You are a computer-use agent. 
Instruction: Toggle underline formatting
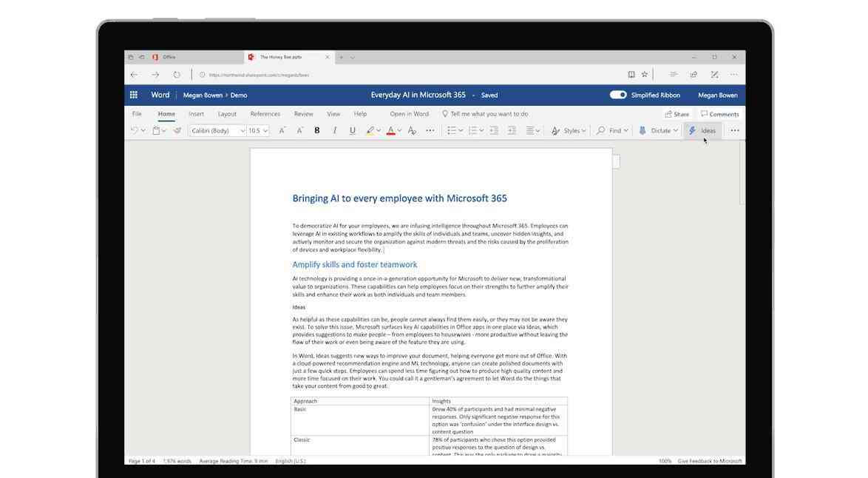[352, 131]
